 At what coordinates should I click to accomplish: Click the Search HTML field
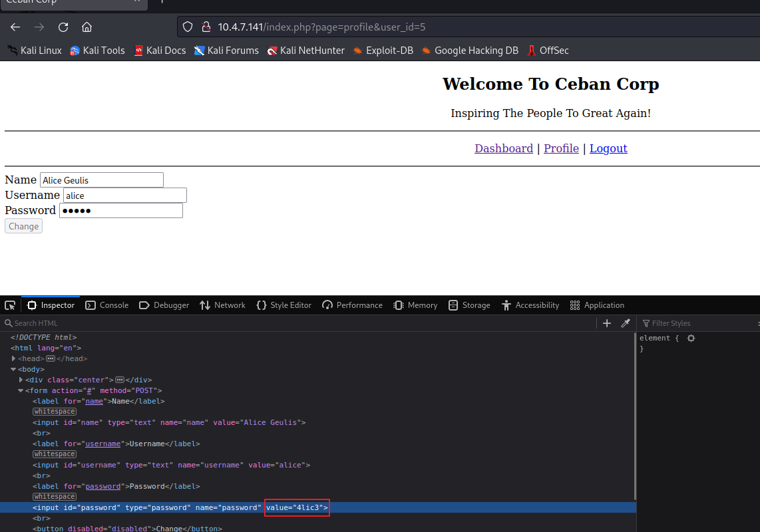pos(298,323)
